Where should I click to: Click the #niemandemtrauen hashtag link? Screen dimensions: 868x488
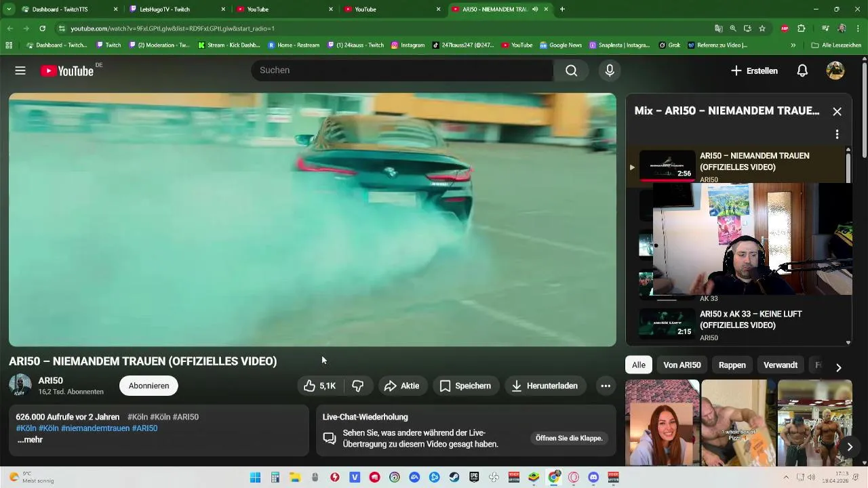(95, 428)
